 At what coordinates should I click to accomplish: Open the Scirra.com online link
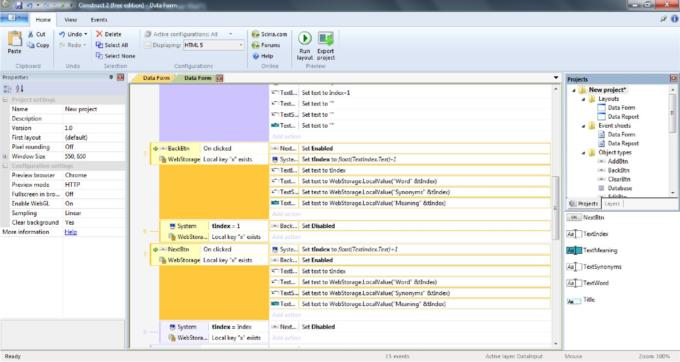tap(269, 34)
